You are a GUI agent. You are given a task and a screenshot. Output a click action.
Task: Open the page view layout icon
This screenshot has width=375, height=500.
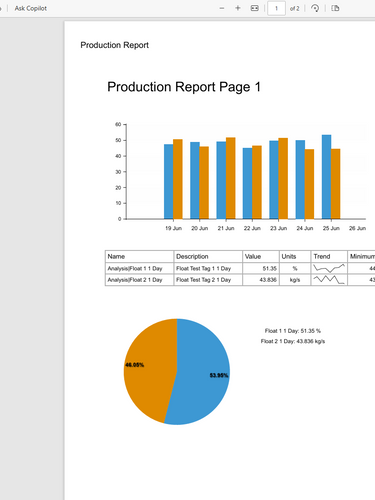(x=335, y=8)
